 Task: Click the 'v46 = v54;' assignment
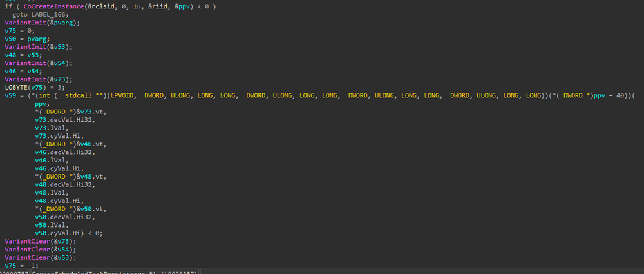coord(23,71)
